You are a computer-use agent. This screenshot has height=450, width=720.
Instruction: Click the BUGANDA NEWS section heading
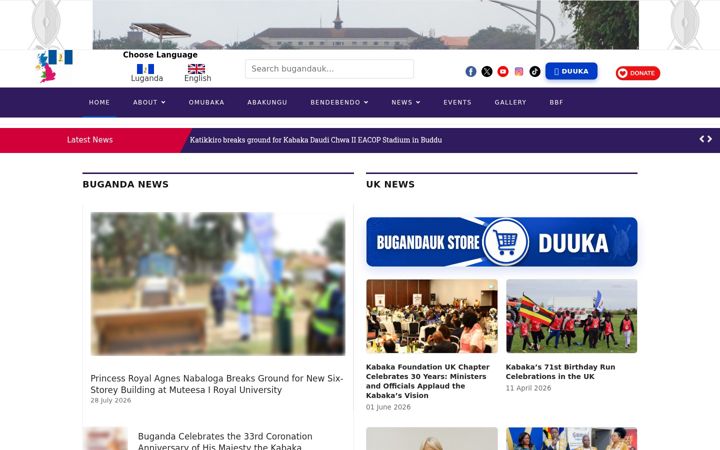point(126,184)
